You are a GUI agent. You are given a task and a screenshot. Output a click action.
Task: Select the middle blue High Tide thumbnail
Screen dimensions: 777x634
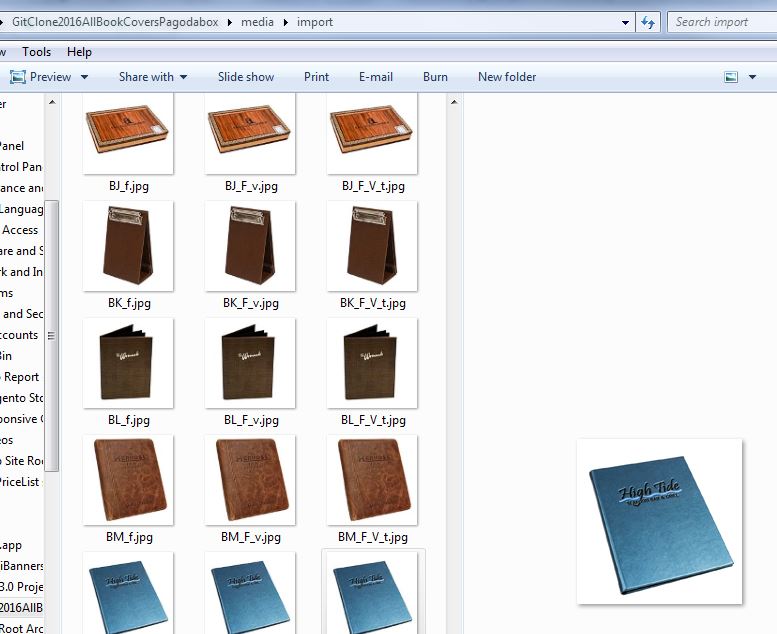(250, 593)
